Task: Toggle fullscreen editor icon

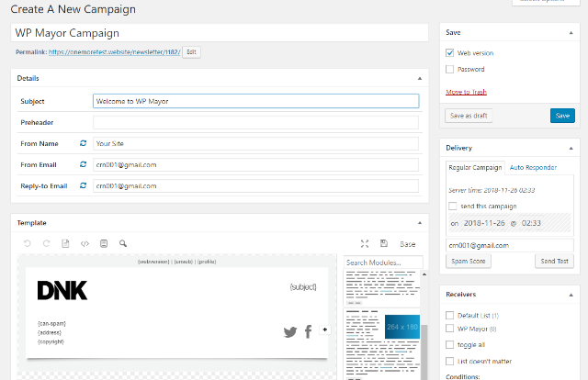Action: point(365,244)
